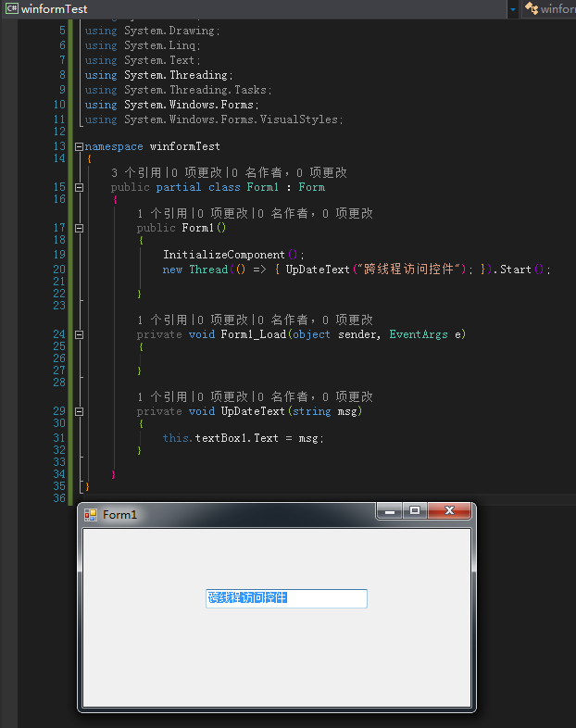Image resolution: width=576 pixels, height=728 pixels.
Task: Open the winformTest project dropdown arrow
Action: tap(513, 9)
